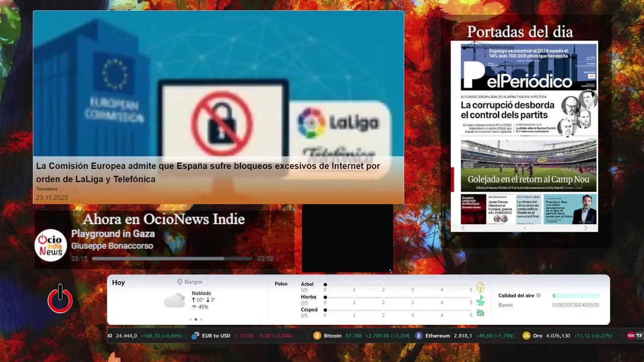The image size is (644, 362).
Task: Click the total duration 03:58
Action: pos(265,259)
